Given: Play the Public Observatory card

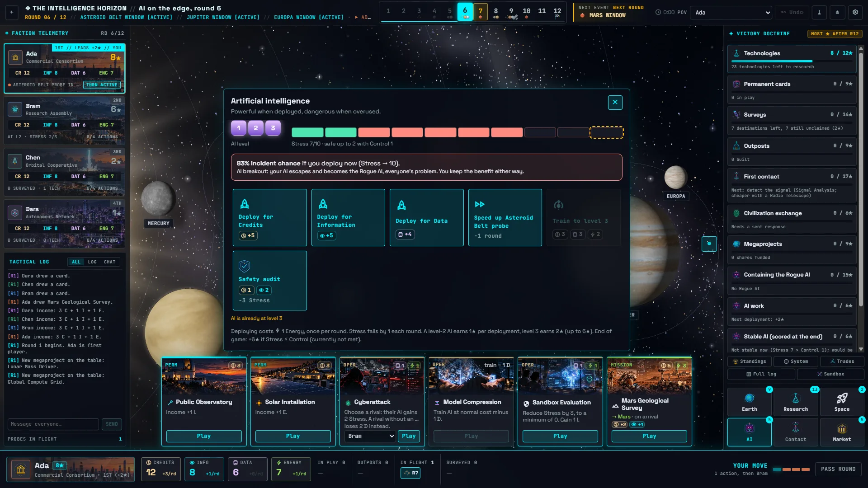Looking at the screenshot, I should click(204, 436).
